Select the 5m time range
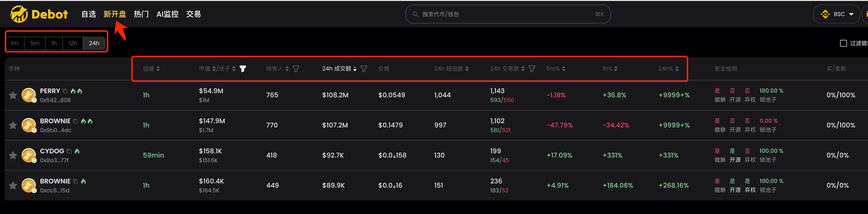 pos(35,44)
